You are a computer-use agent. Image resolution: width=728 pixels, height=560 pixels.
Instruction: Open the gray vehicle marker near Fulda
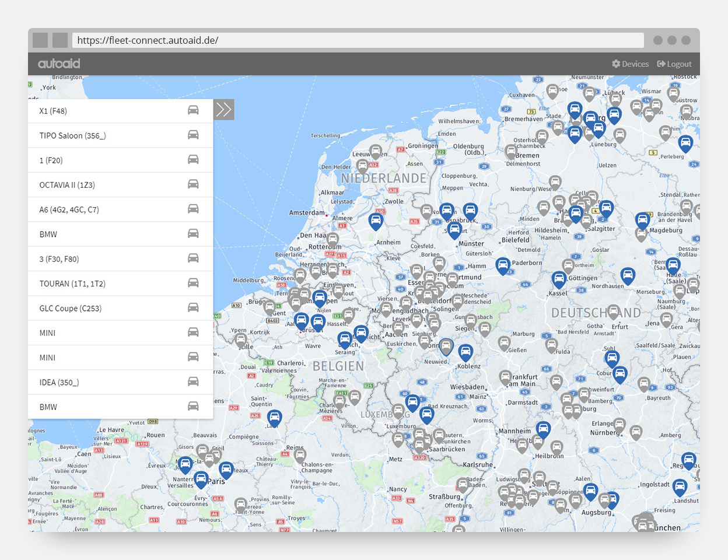[551, 345]
